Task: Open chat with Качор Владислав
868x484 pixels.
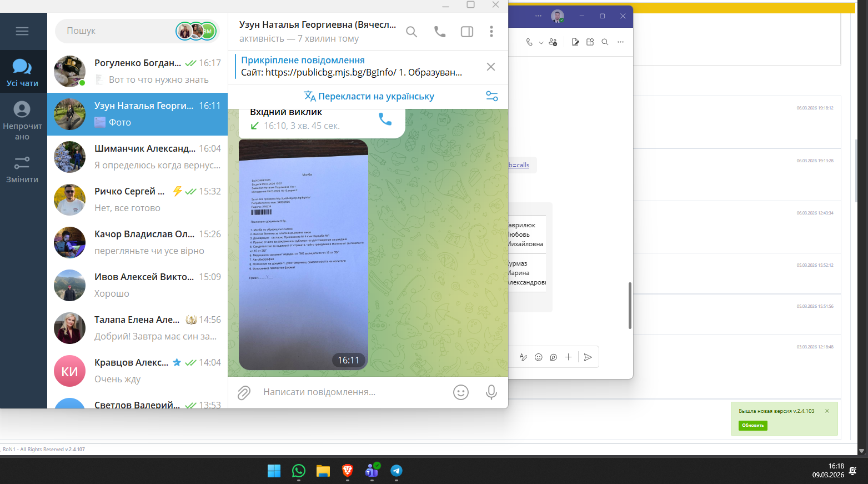Action: coord(138,242)
